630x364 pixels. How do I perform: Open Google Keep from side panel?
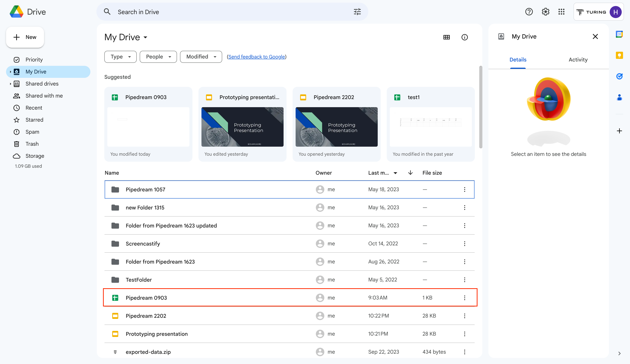pos(619,55)
